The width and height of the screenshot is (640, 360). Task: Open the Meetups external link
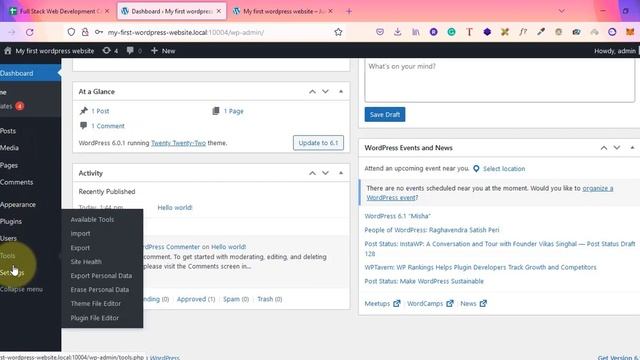coord(382,303)
